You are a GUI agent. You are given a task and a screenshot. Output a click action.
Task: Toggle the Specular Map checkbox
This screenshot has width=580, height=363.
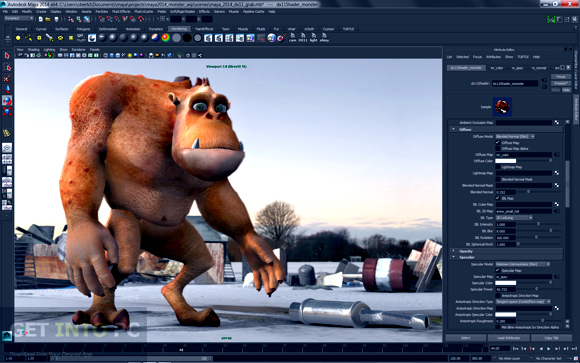(x=498, y=270)
